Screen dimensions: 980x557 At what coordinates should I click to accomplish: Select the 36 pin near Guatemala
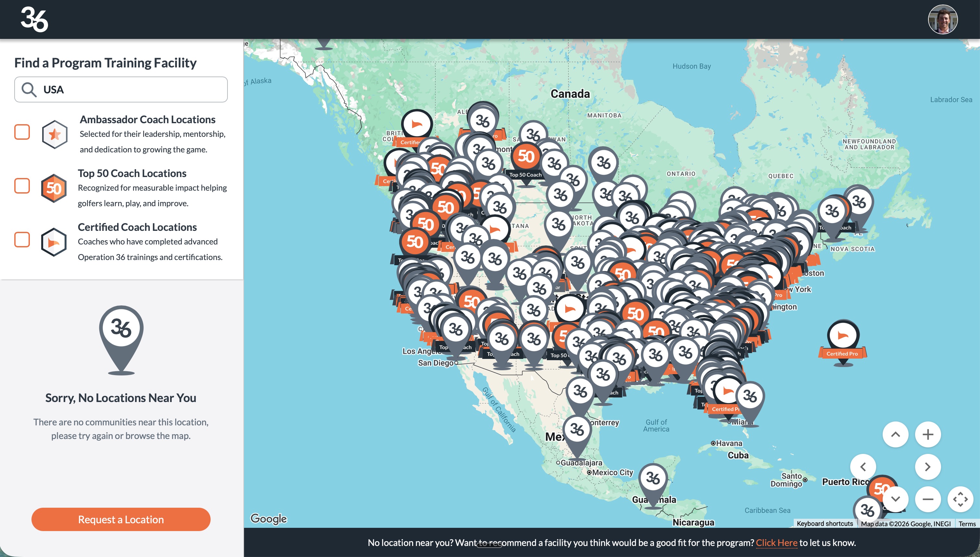[x=653, y=482]
